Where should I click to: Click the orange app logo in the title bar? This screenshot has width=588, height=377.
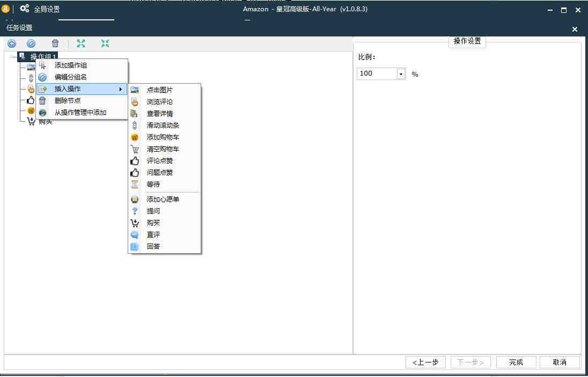click(x=5, y=9)
